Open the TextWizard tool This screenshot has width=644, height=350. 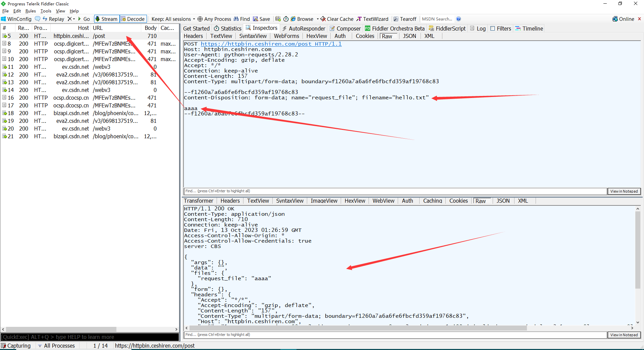[372, 19]
